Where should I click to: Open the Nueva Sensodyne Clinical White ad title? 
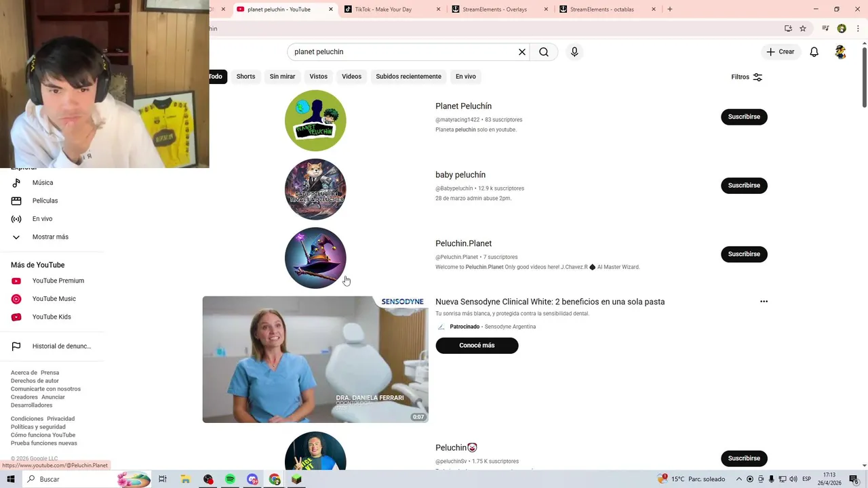coord(550,302)
